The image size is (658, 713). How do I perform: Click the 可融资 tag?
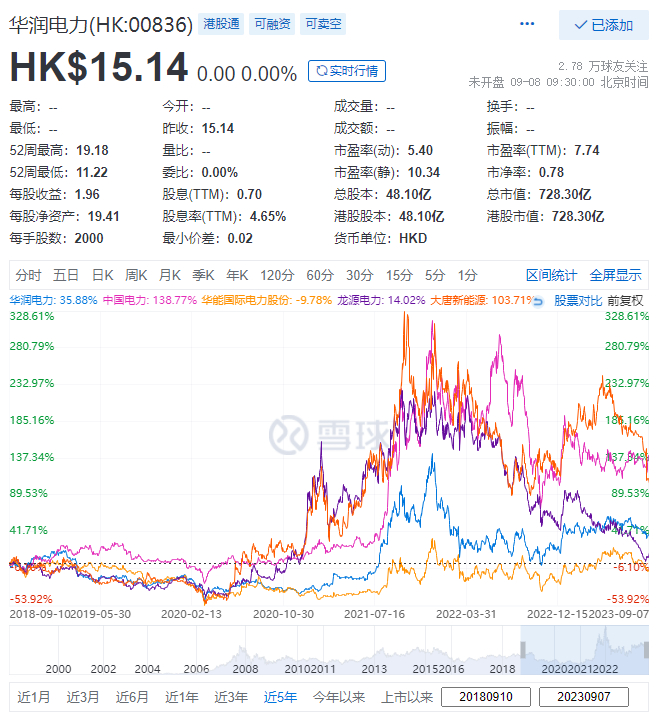[x=272, y=24]
